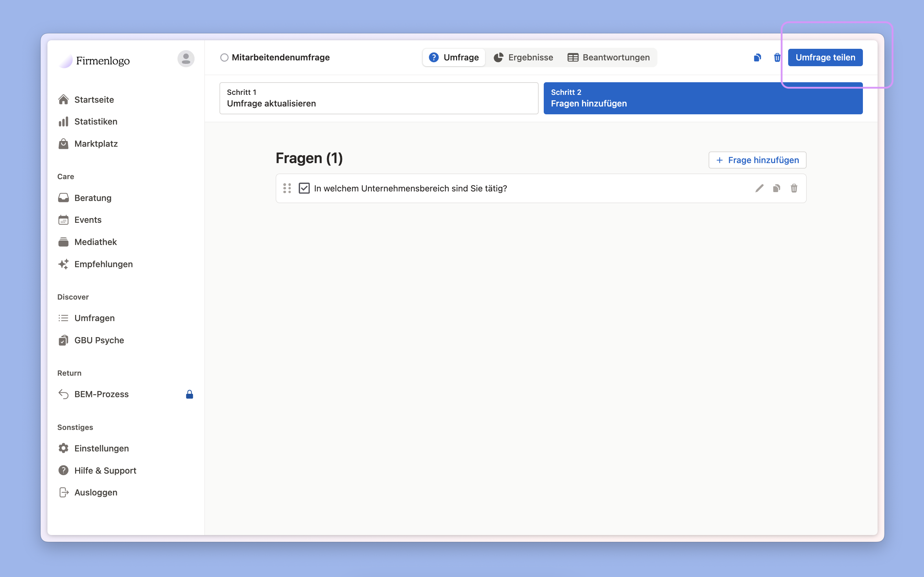Open the Beantwortungen tab
Screen dimensions: 924x577
[x=609, y=58]
